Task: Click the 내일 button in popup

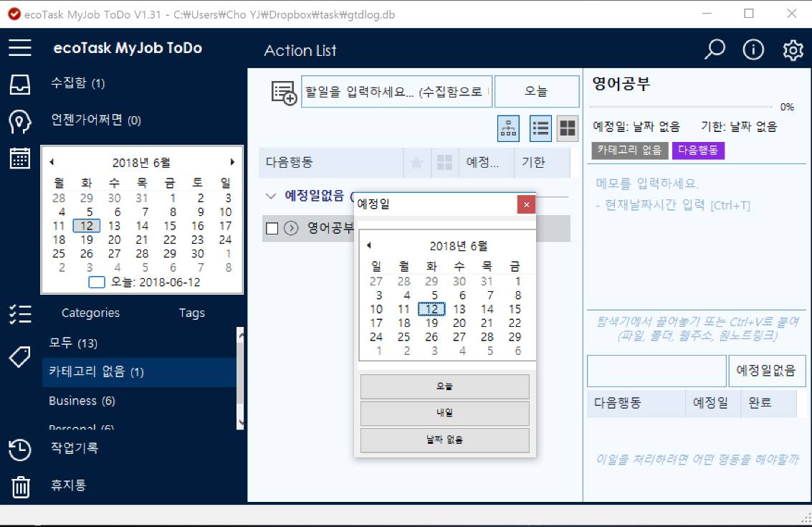Action: 445,414
